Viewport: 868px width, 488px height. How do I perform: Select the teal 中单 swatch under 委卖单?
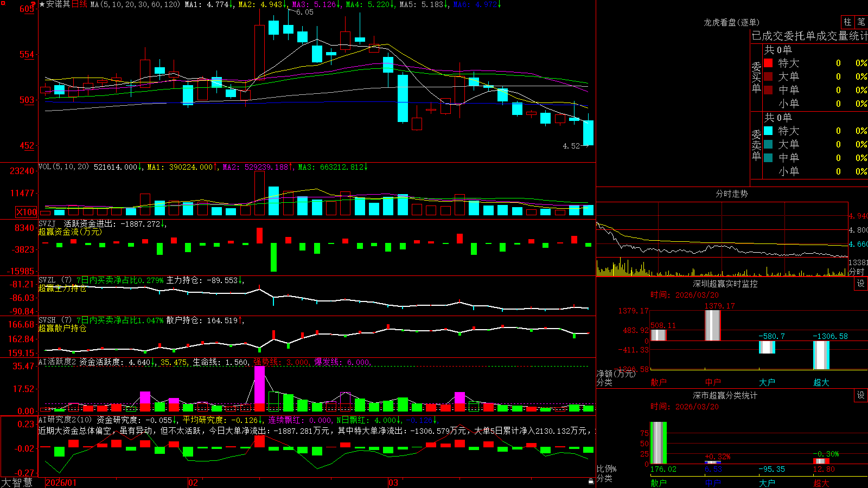(768, 158)
